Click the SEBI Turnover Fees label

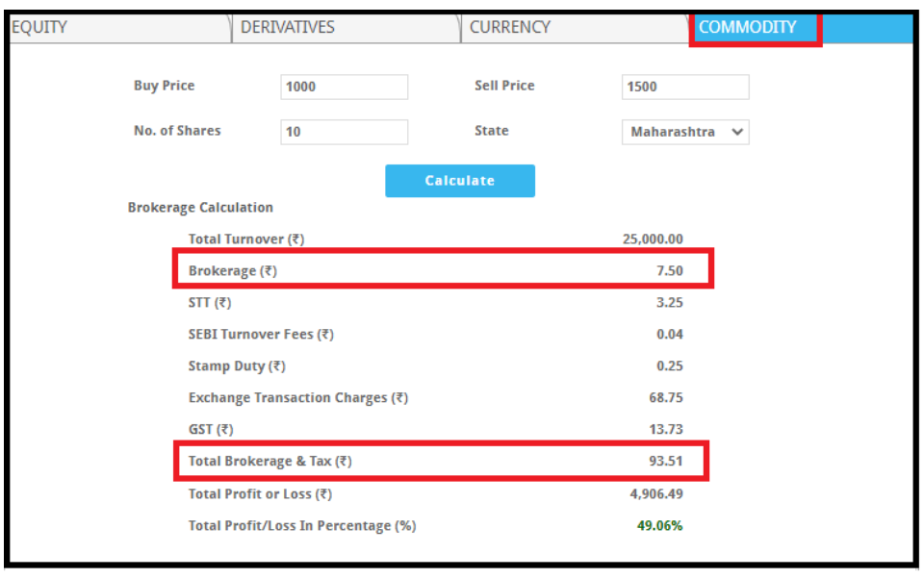tap(261, 335)
